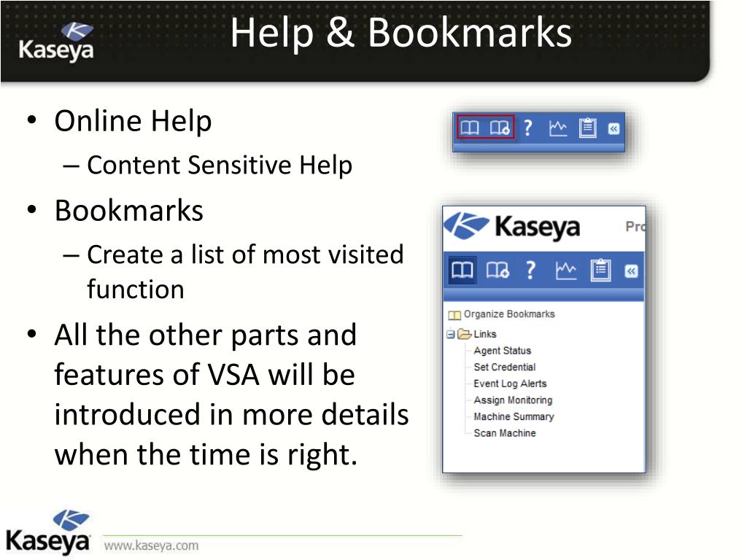Open the chart icon in top toolbar snippet
747x560 pixels.
click(558, 128)
